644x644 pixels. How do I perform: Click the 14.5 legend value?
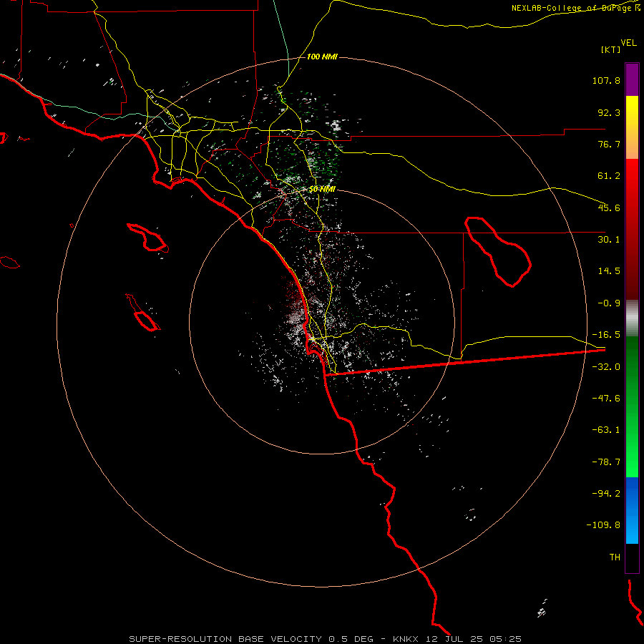[609, 271]
